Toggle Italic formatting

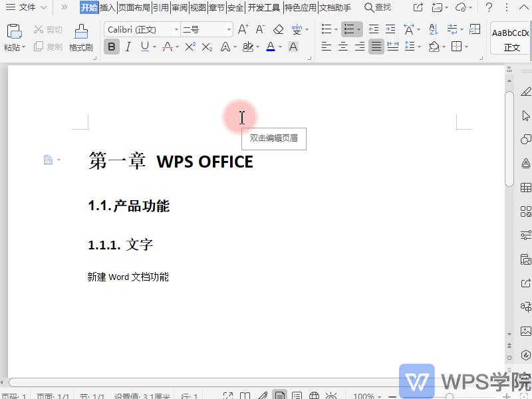pos(128,47)
